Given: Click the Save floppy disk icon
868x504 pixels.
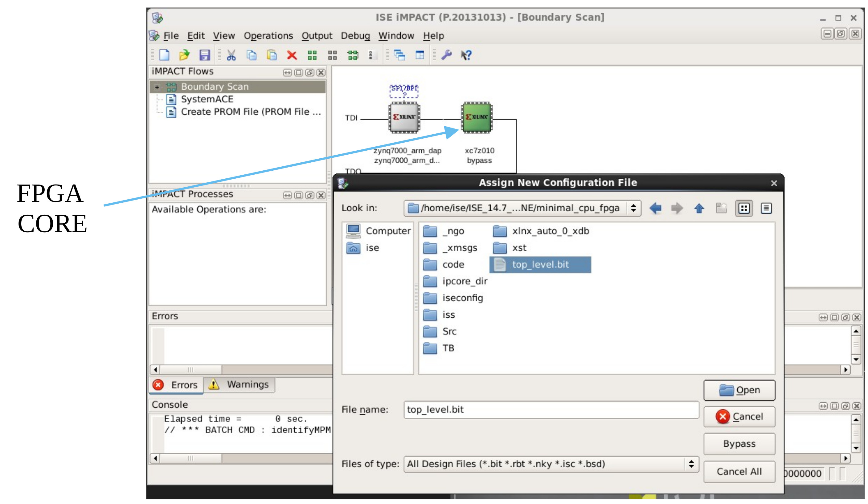Looking at the screenshot, I should [205, 55].
